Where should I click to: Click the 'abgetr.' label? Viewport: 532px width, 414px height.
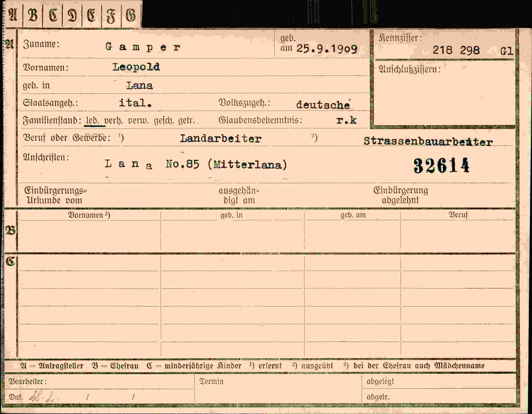(378, 397)
